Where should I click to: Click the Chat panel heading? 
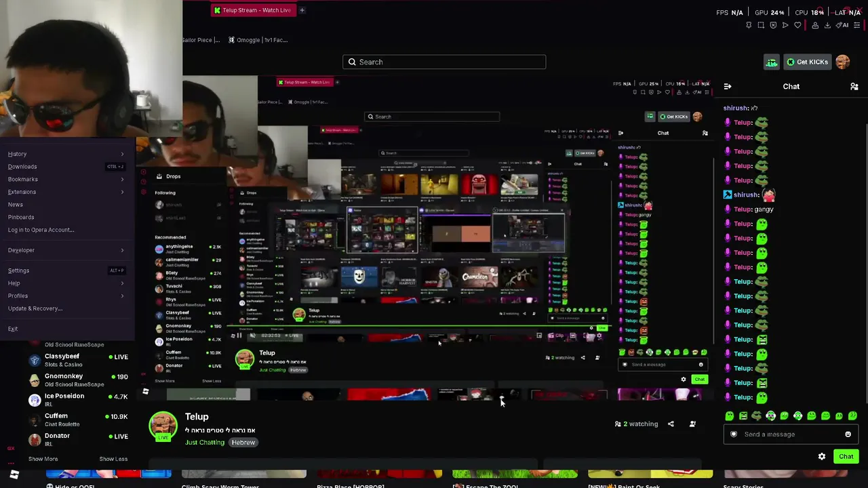[791, 87]
